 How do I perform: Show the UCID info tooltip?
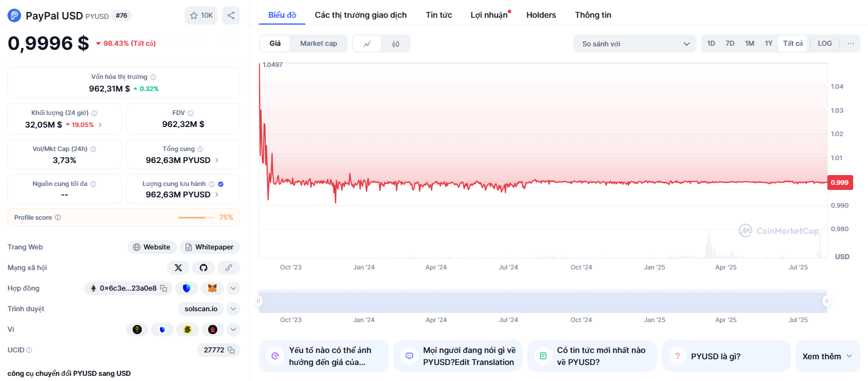coord(29,350)
